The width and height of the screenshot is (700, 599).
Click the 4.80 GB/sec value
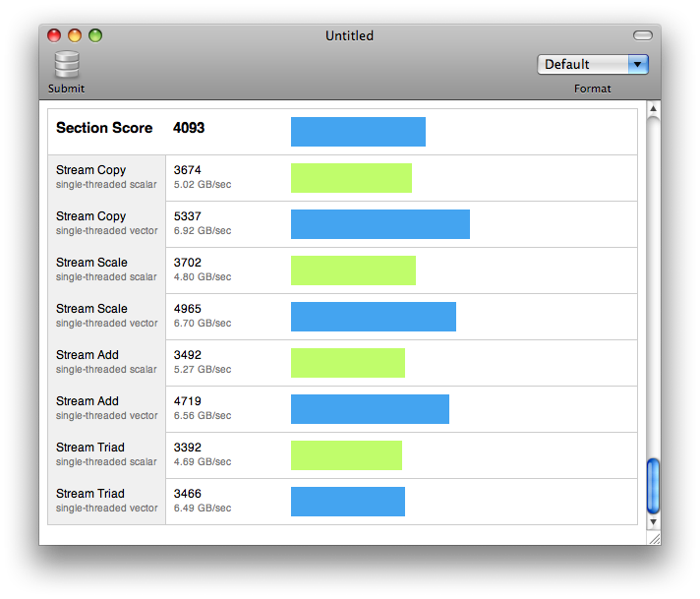pos(203,277)
